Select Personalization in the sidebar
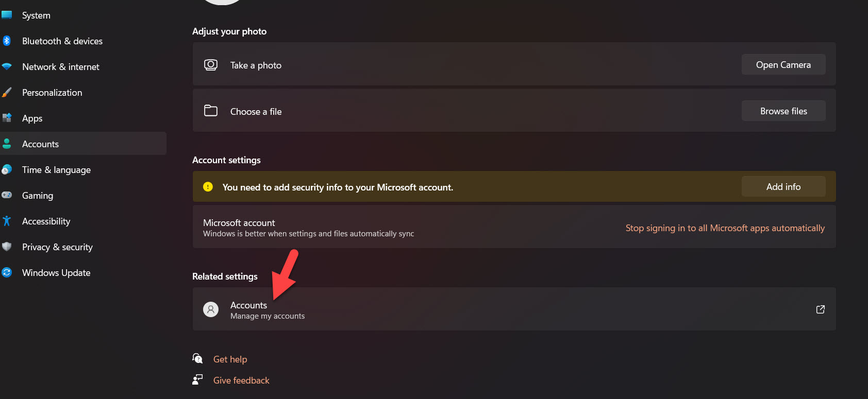 pos(52,93)
